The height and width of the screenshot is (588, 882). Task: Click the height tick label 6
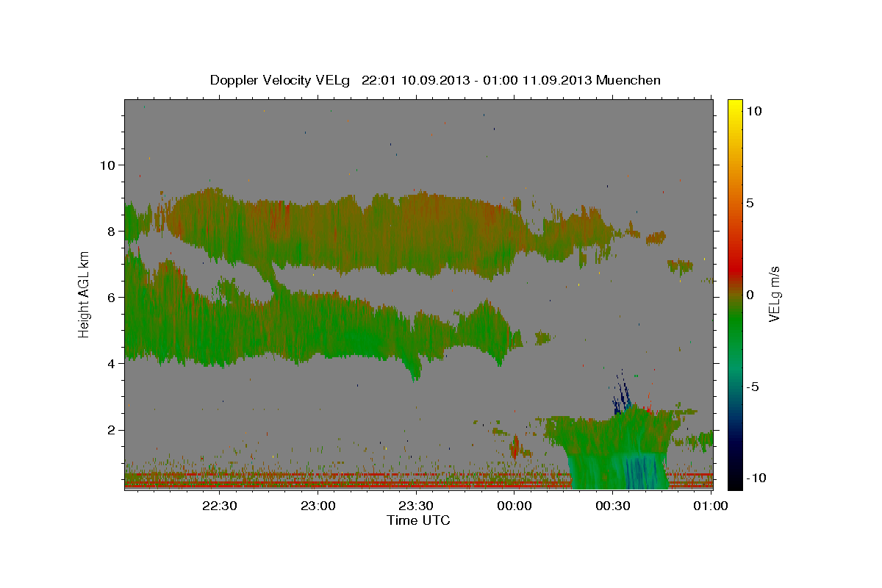pos(110,297)
